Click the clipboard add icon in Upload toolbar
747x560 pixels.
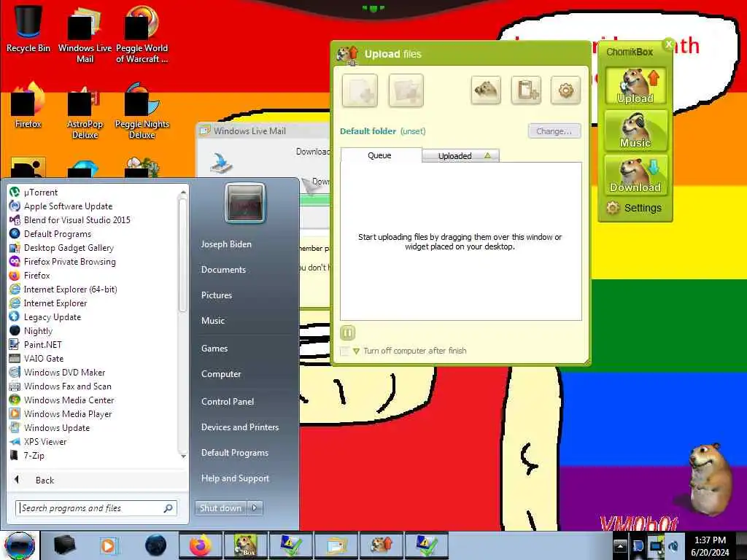click(x=526, y=90)
